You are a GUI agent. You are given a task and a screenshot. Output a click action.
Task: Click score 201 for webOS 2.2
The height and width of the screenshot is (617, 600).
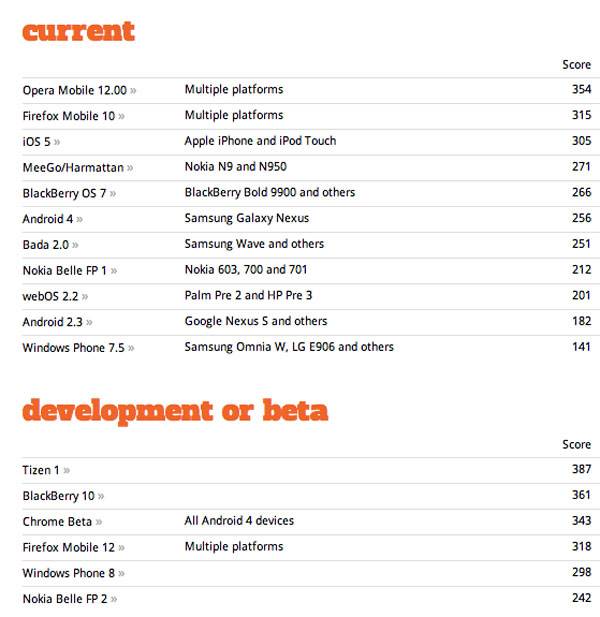tap(582, 295)
